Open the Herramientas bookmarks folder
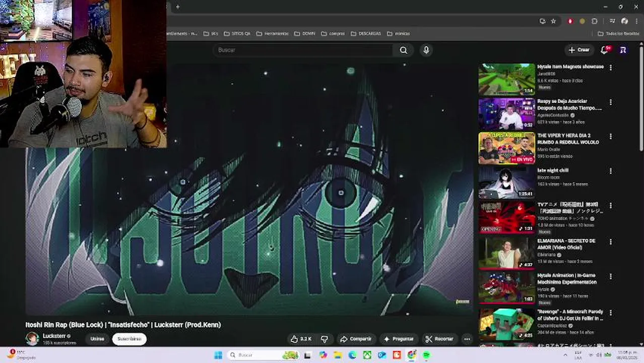The width and height of the screenshot is (644, 363). pos(272,33)
